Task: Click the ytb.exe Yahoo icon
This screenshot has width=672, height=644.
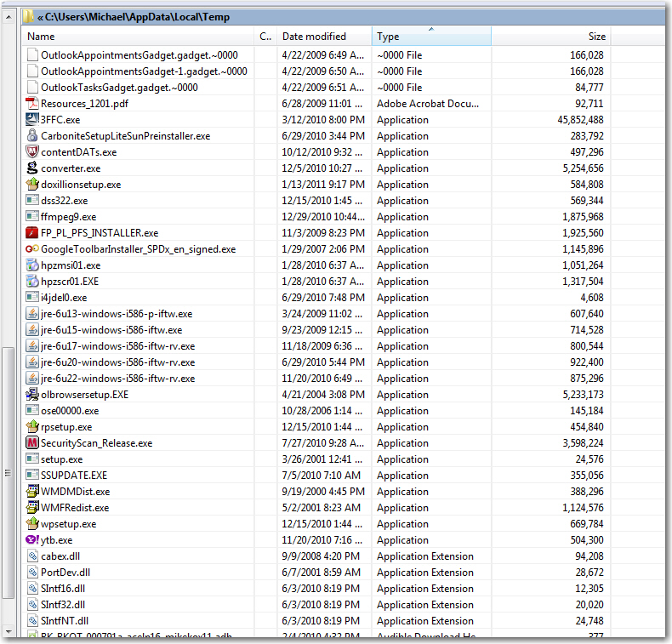Action: pos(32,540)
